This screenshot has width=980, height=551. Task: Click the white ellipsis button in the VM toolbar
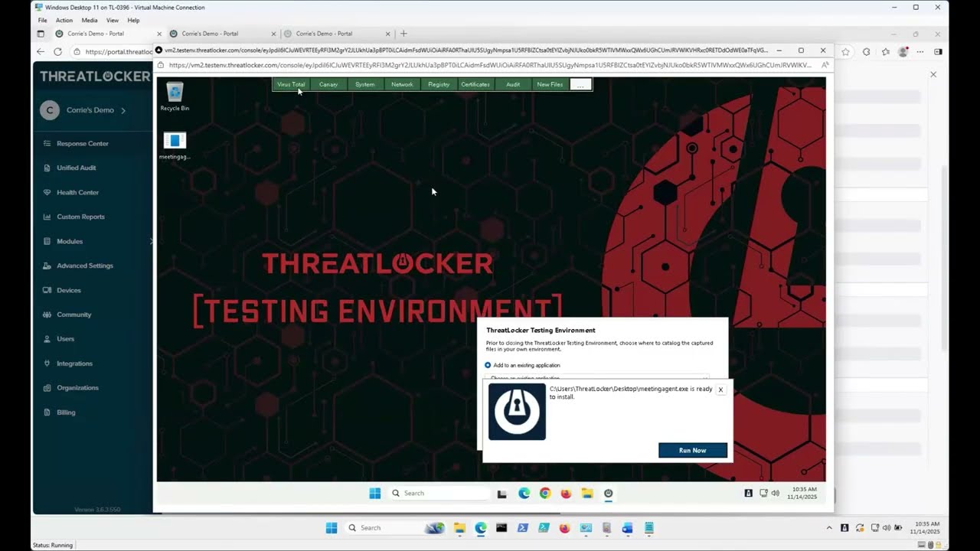(x=580, y=84)
